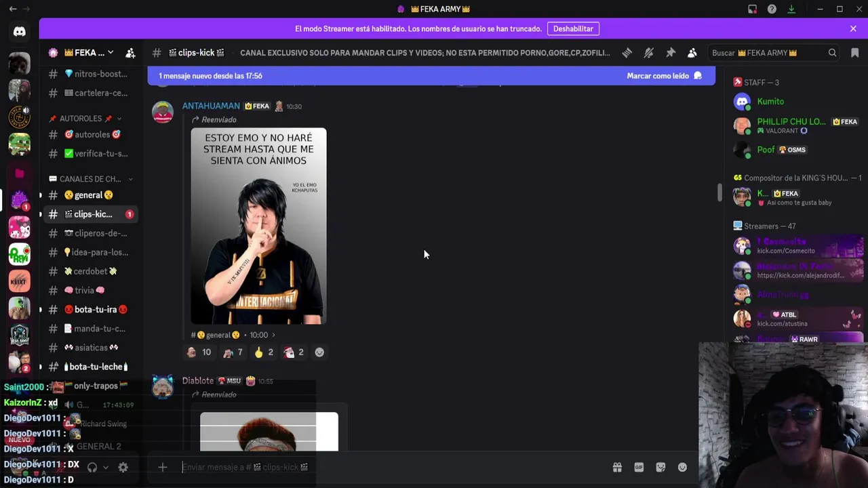
Task: Open member PHILLIP CHU LO
Action: point(791,122)
